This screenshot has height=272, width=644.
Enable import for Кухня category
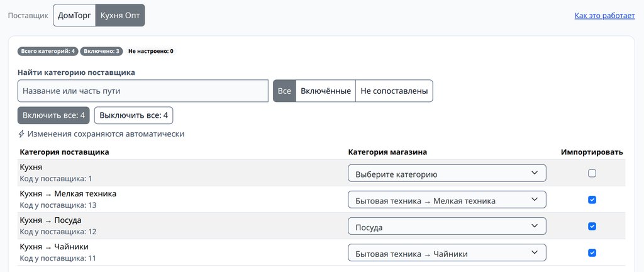592,173
